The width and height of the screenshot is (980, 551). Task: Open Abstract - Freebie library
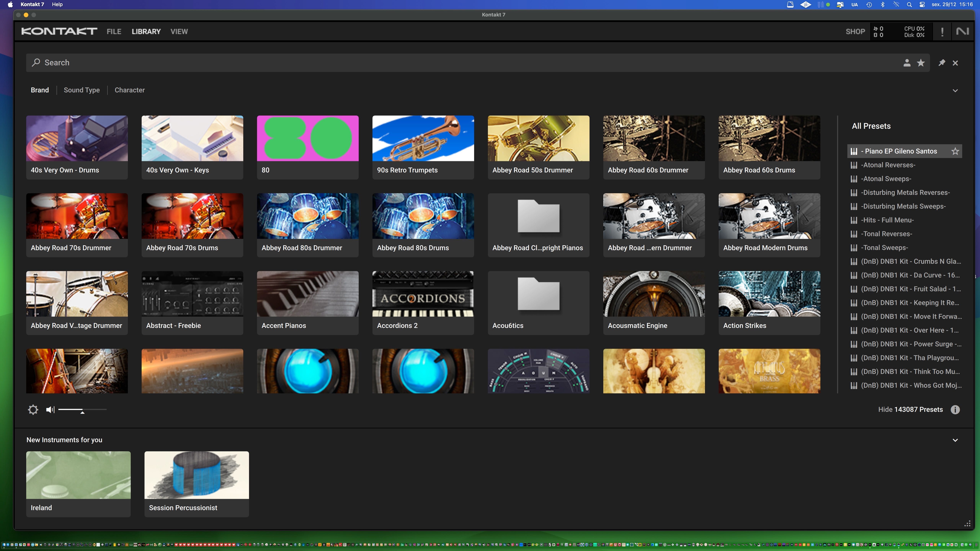tap(192, 303)
